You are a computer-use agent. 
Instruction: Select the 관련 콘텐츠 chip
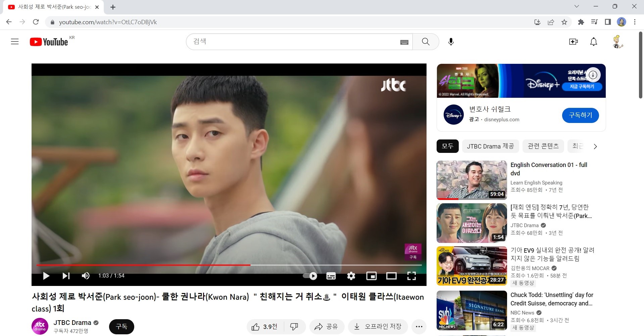pyautogui.click(x=543, y=146)
